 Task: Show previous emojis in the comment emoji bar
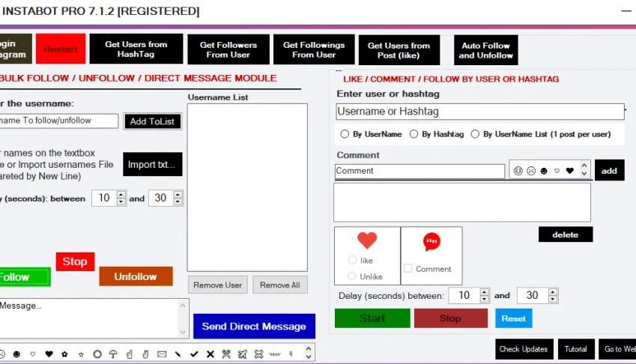pyautogui.click(x=584, y=166)
